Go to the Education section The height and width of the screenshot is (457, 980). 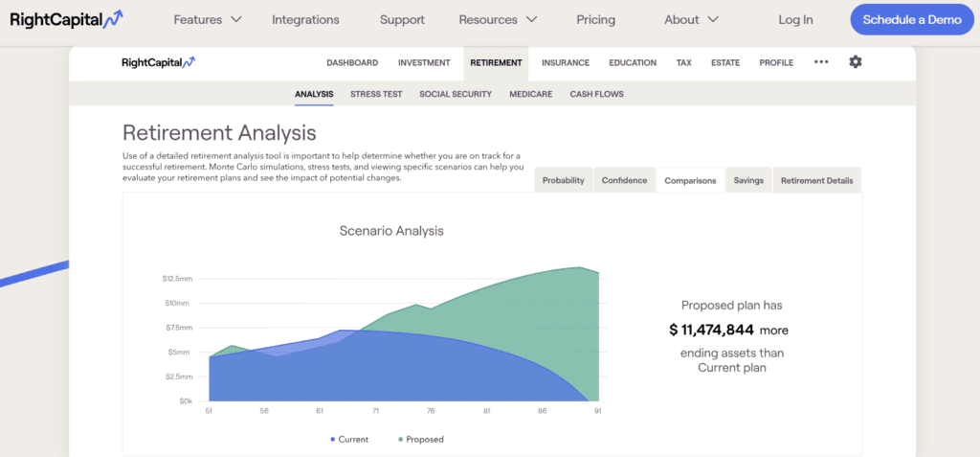(633, 62)
